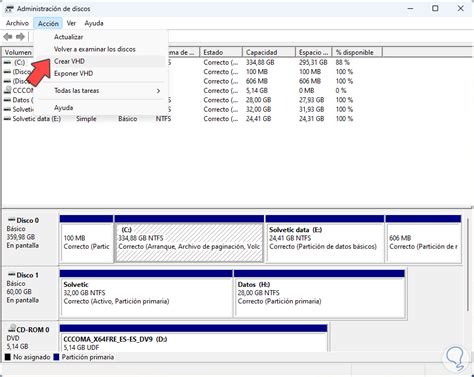Close the open Acción menu
This screenshot has width=474, height=377.
coord(48,23)
